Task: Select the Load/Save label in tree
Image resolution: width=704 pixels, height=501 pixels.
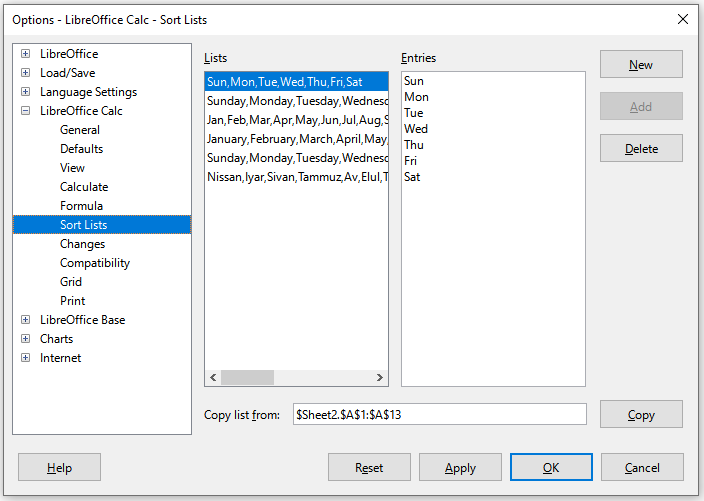Action: (x=67, y=73)
